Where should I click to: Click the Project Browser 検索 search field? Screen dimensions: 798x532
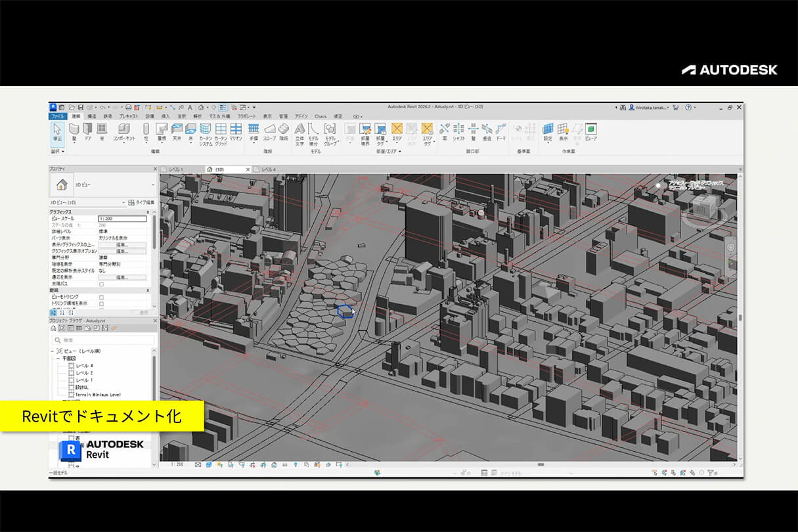pos(104,340)
